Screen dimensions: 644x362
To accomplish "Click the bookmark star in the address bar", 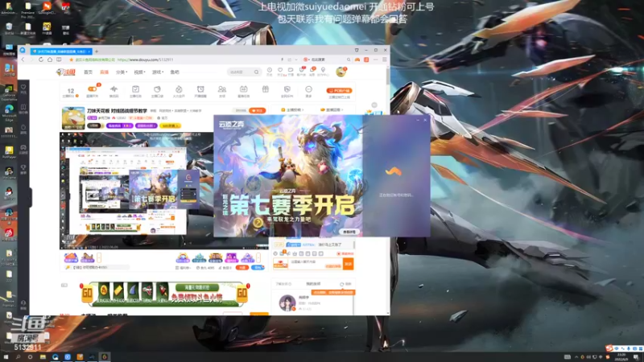I will pos(71,60).
